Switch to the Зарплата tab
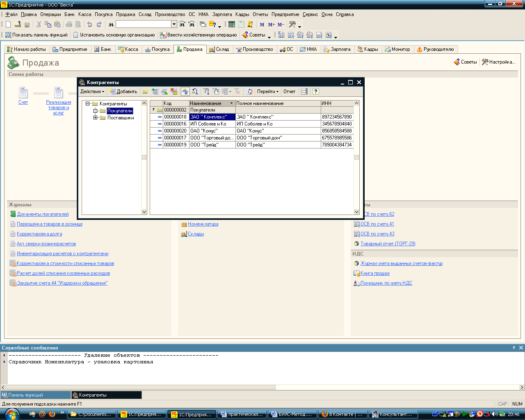 point(337,49)
